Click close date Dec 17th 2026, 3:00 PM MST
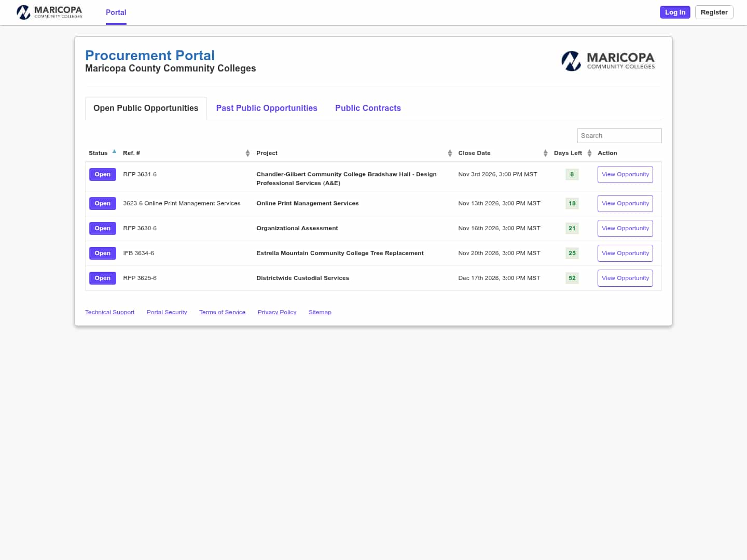This screenshot has width=747, height=560. [499, 278]
